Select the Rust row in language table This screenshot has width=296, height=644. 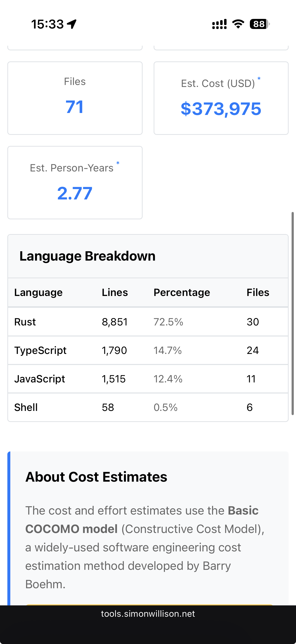pyautogui.click(x=148, y=322)
